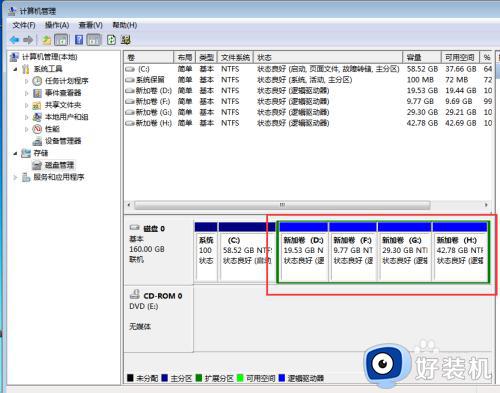Sort by the 类型 column header

[207, 57]
